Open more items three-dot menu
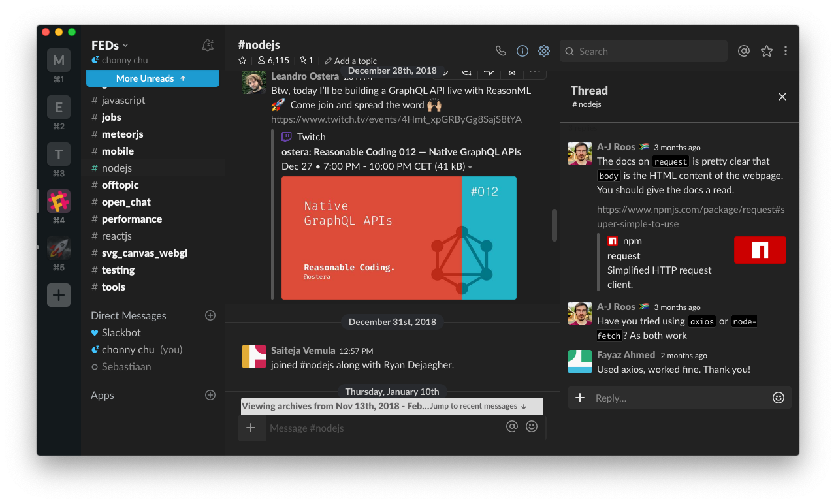The height and width of the screenshot is (504, 836). (x=786, y=51)
